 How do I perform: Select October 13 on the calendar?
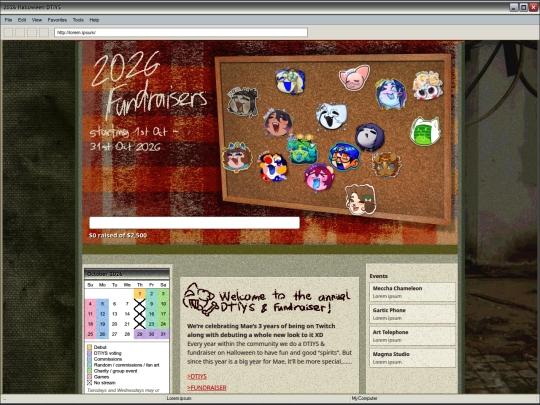[115, 314]
